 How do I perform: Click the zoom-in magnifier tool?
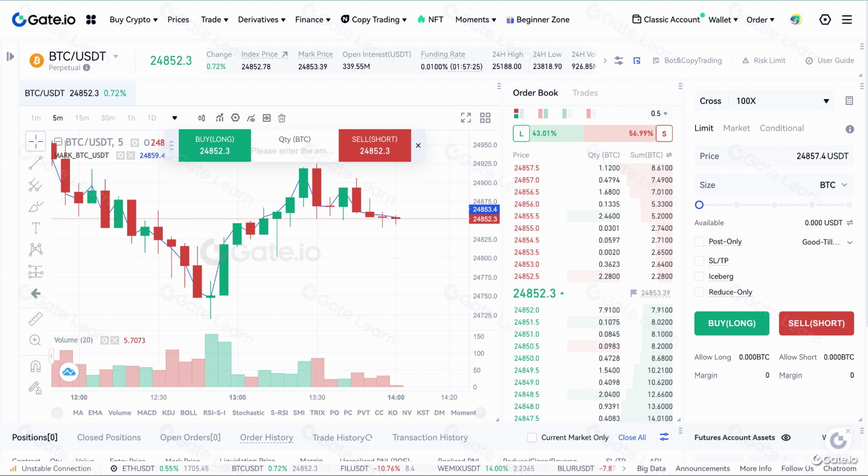click(35, 340)
